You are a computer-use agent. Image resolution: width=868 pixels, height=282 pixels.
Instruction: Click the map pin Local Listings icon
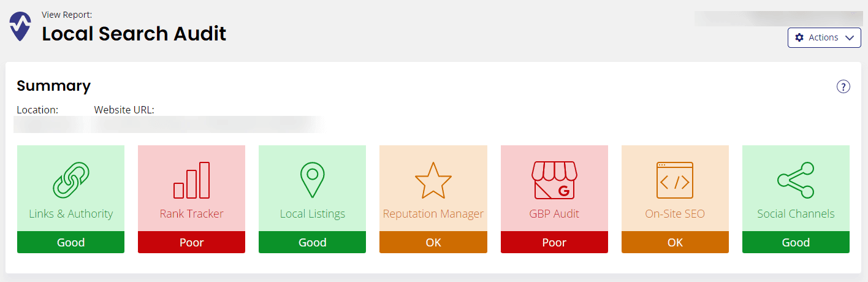(x=312, y=180)
